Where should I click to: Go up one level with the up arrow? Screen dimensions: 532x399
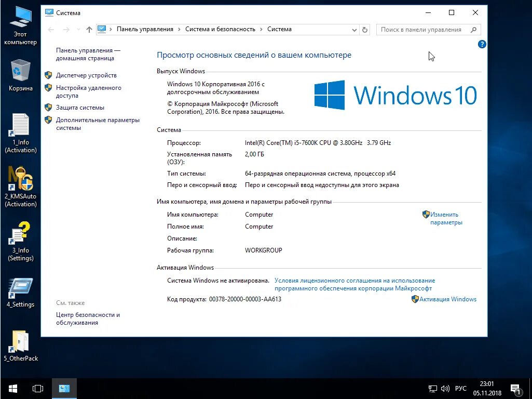pyautogui.click(x=89, y=30)
